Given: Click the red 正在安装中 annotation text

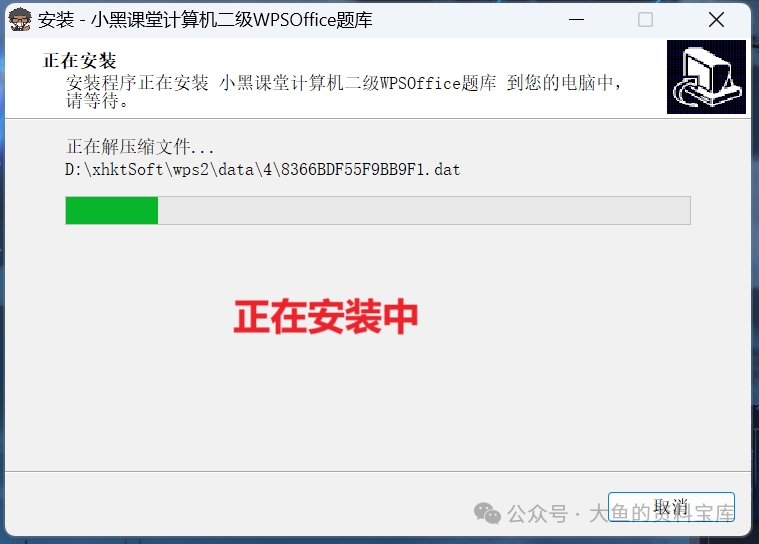Looking at the screenshot, I should [x=326, y=317].
